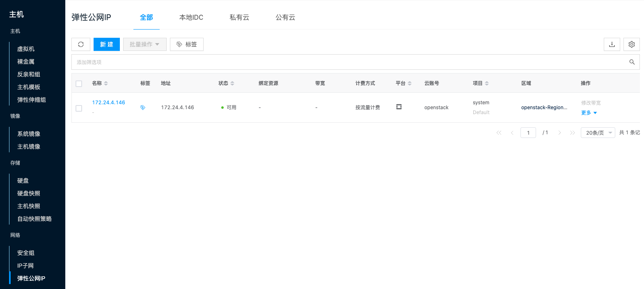Click the 添加筛选项 filter input field
This screenshot has height=289, width=644.
(349, 62)
